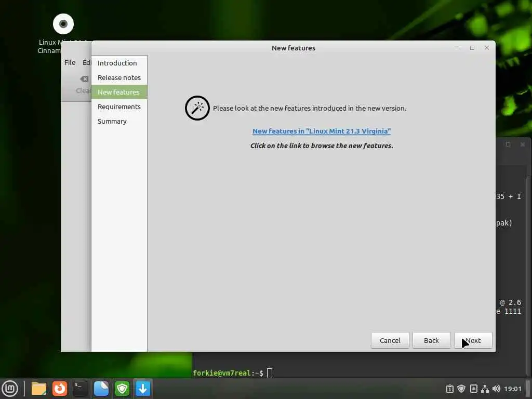Viewport: 532px width, 399px height.
Task: Click the magic wand wizard icon
Action: tap(197, 108)
